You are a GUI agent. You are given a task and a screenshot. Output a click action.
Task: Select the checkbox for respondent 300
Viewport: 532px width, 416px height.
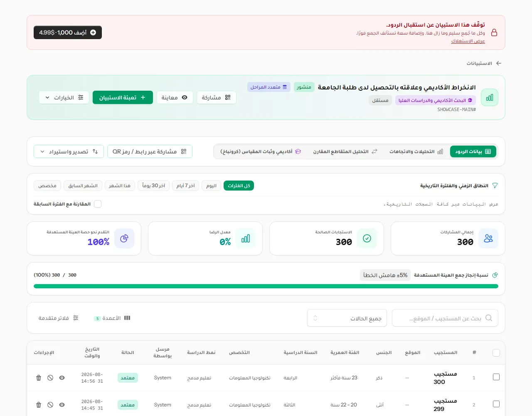(496, 377)
